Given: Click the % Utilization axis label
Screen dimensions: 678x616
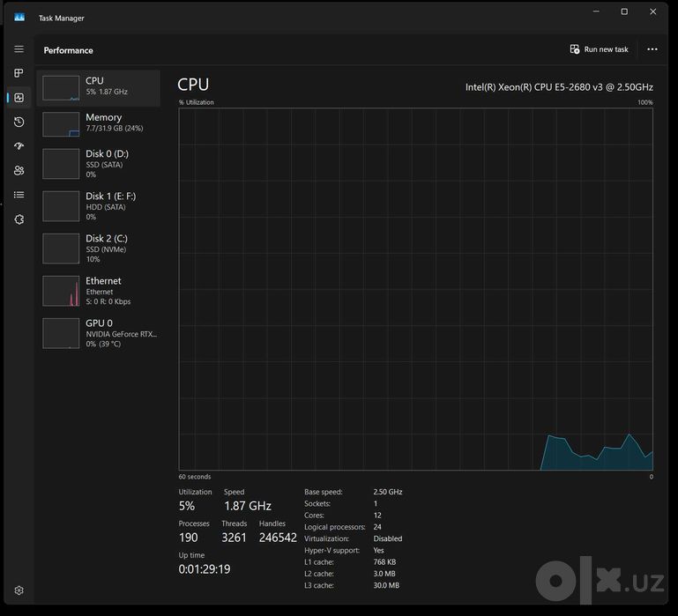Looking at the screenshot, I should (197, 102).
